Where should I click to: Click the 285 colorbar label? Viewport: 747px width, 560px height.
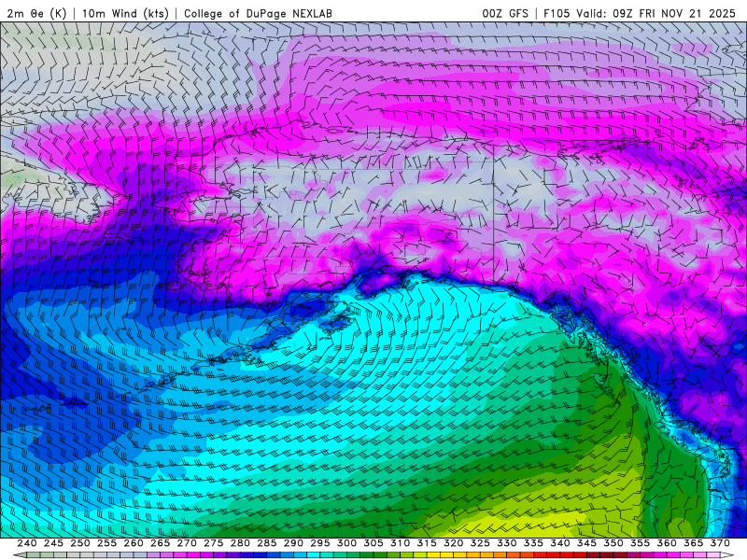(x=266, y=543)
